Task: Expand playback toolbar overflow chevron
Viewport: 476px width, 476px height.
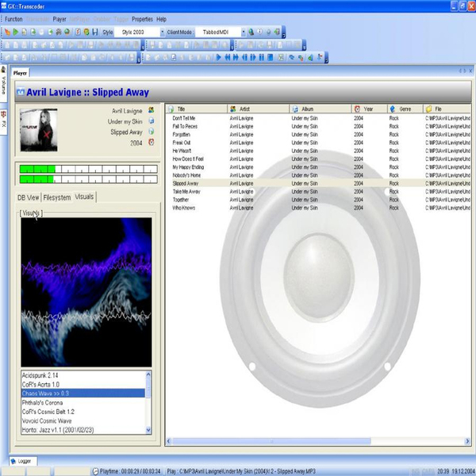Action: [x=326, y=57]
